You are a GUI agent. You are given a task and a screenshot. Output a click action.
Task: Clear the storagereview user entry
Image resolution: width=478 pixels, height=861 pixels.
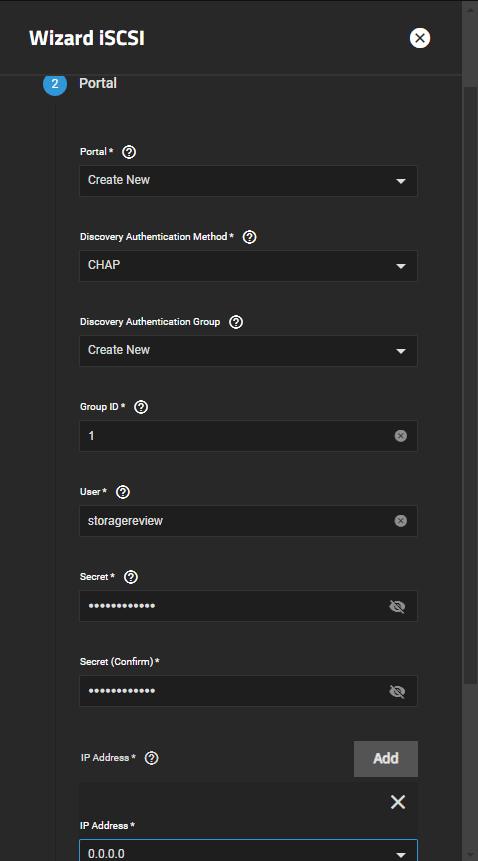401,521
